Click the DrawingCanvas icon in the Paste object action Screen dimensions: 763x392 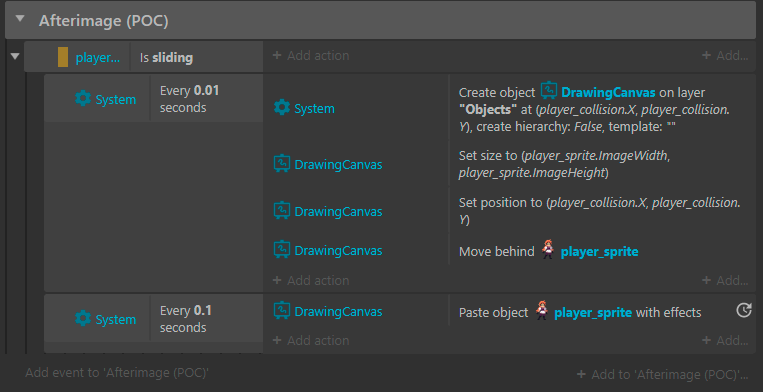pos(282,311)
